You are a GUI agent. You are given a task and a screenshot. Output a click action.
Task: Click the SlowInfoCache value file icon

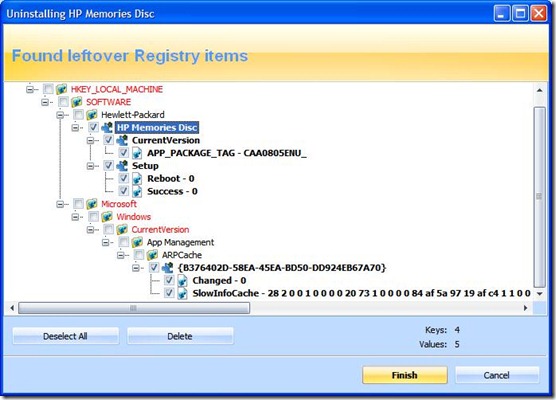[x=182, y=293]
